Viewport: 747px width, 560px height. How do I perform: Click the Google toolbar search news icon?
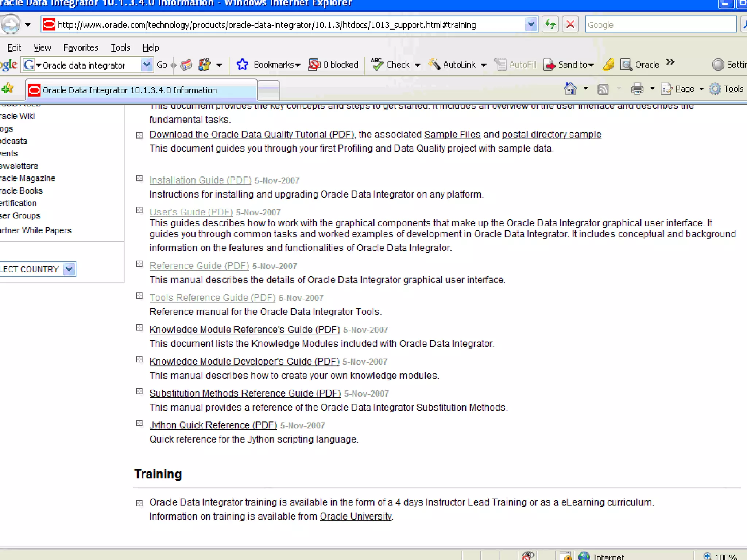tap(186, 65)
